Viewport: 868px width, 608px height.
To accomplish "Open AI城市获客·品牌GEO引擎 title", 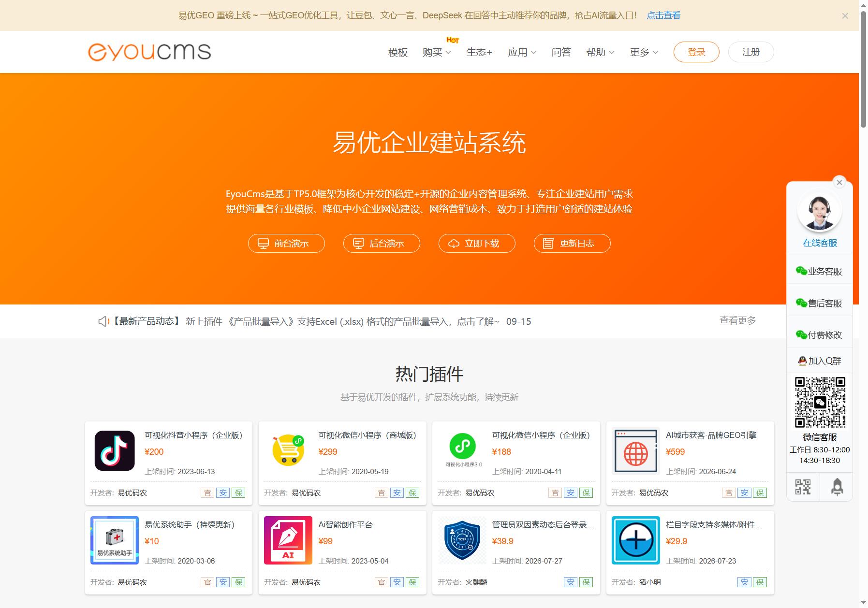I will click(711, 435).
